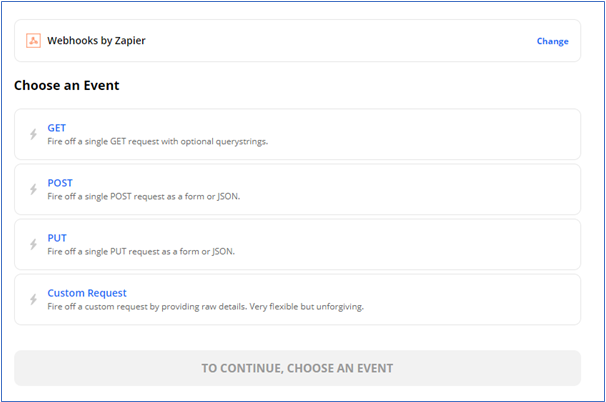
Task: Click the GET request description text
Action: tap(158, 142)
